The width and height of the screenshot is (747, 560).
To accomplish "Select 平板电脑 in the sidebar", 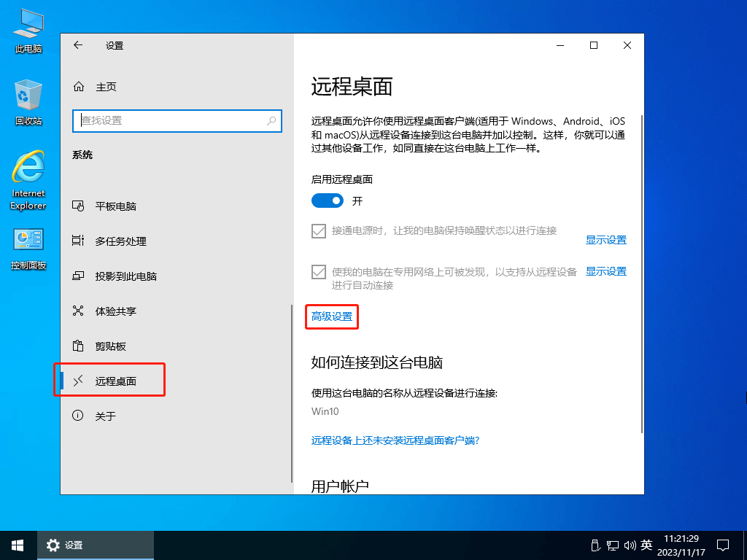I will tap(116, 206).
